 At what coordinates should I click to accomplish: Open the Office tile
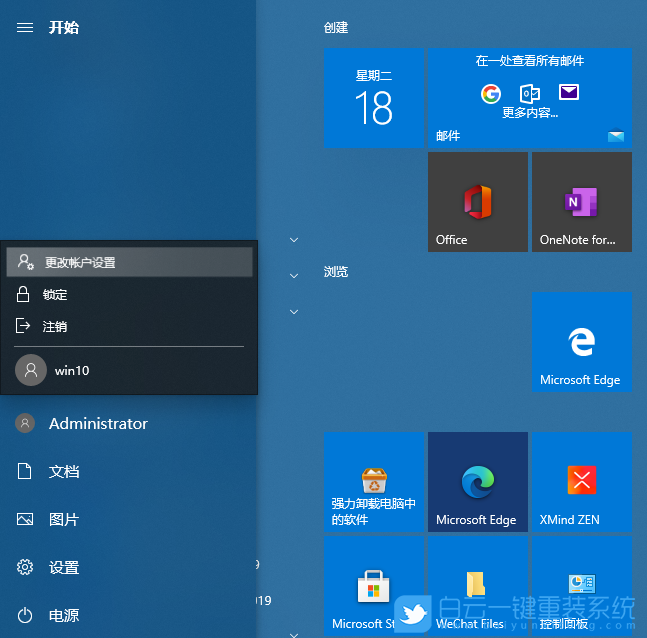click(x=477, y=202)
